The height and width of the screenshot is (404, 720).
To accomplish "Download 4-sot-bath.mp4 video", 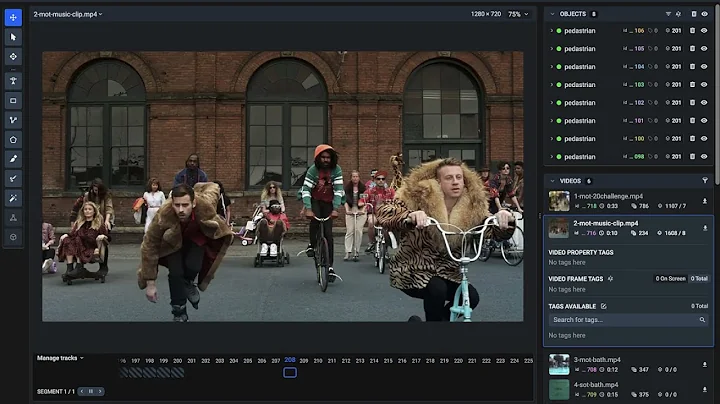I will (x=704, y=389).
